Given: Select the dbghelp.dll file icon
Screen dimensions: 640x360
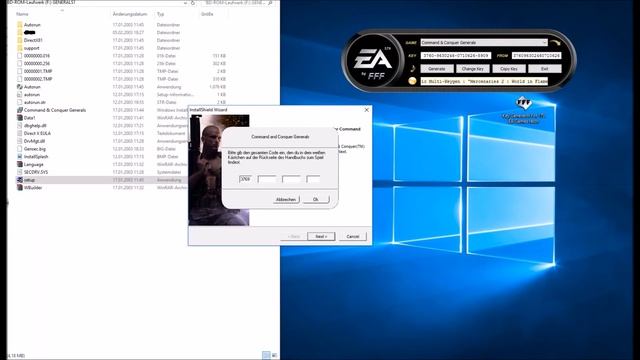Looking at the screenshot, I should 20,126.
